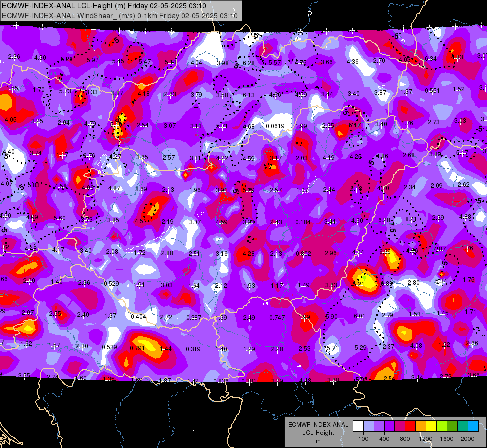487x448 pixels.
Task: Click the magenta-pink legend swatch before 800
Action: pos(400,426)
